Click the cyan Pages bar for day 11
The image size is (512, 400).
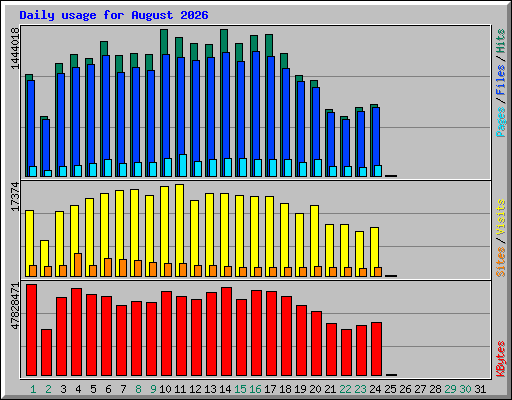click(183, 165)
